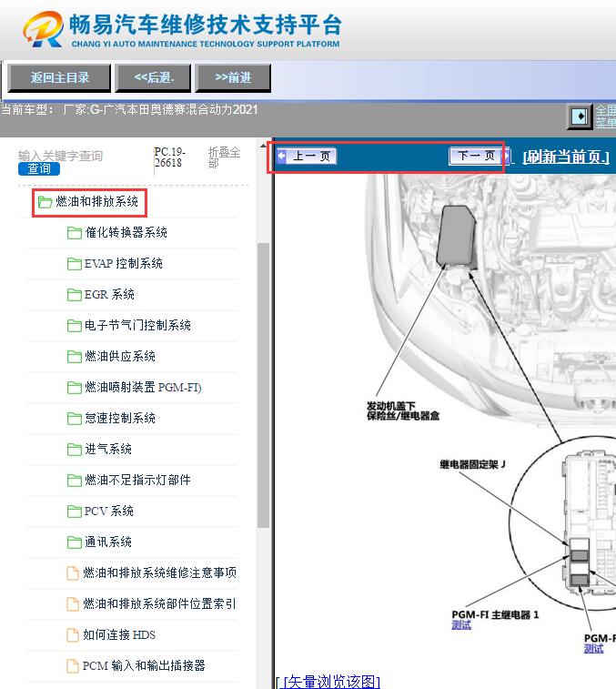
Task: Click folder icon beside 怠速控制系统
Action: tap(75, 419)
